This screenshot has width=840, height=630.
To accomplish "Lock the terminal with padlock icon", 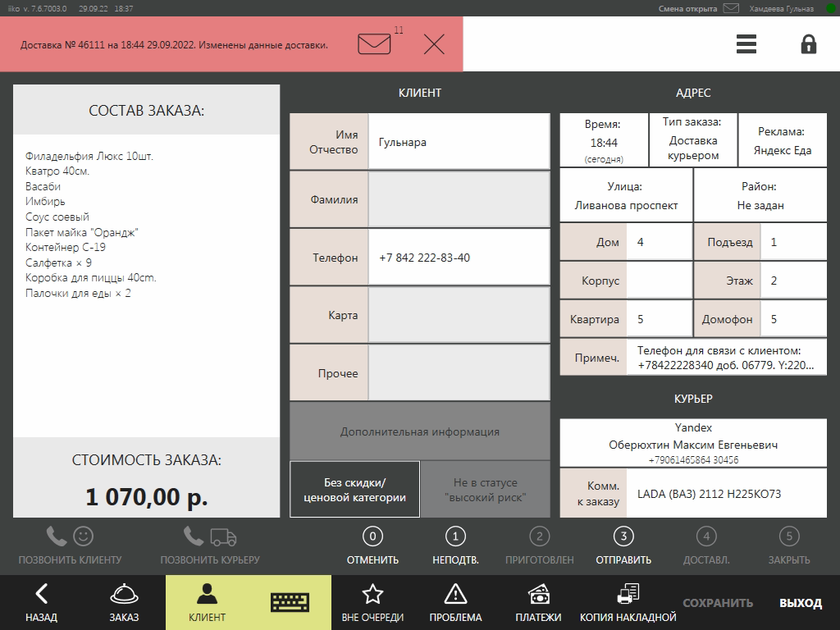I will (x=808, y=44).
